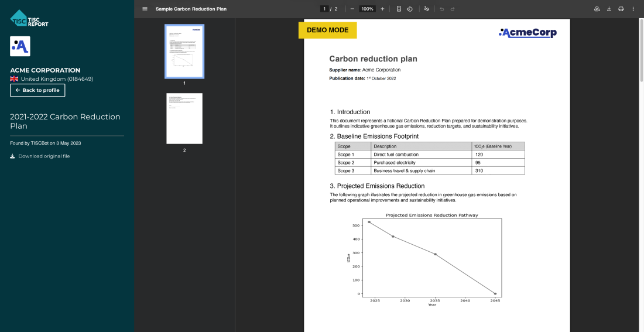Click the Acme Corporation company logo icon

click(x=20, y=46)
